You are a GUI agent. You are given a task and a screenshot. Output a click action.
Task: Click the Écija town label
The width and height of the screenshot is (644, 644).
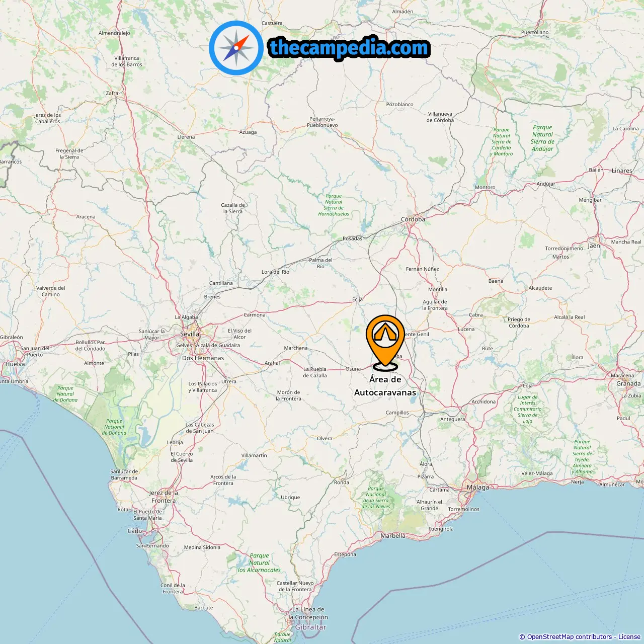[357, 299]
